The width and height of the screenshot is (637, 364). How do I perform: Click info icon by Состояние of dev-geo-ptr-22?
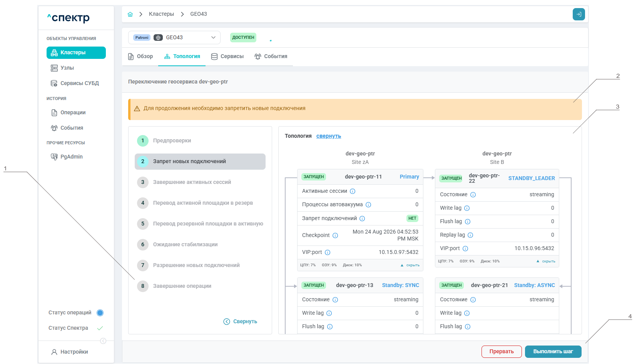click(473, 195)
